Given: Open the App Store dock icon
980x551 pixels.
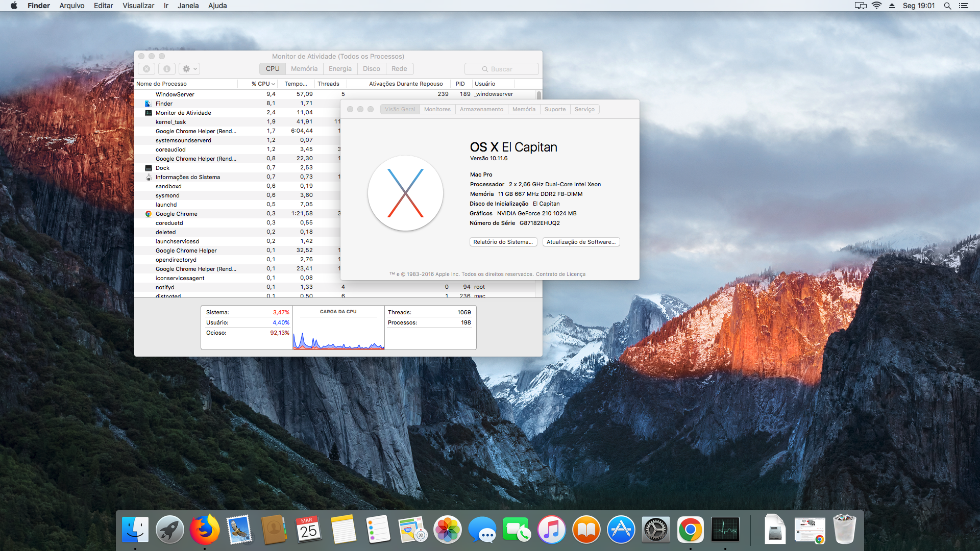Looking at the screenshot, I should coord(621,530).
